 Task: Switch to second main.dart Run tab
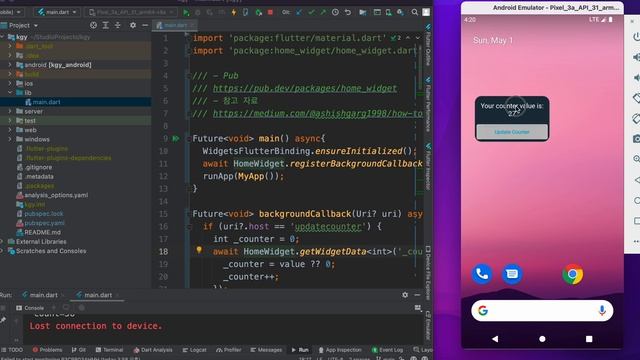pyautogui.click(x=98, y=295)
